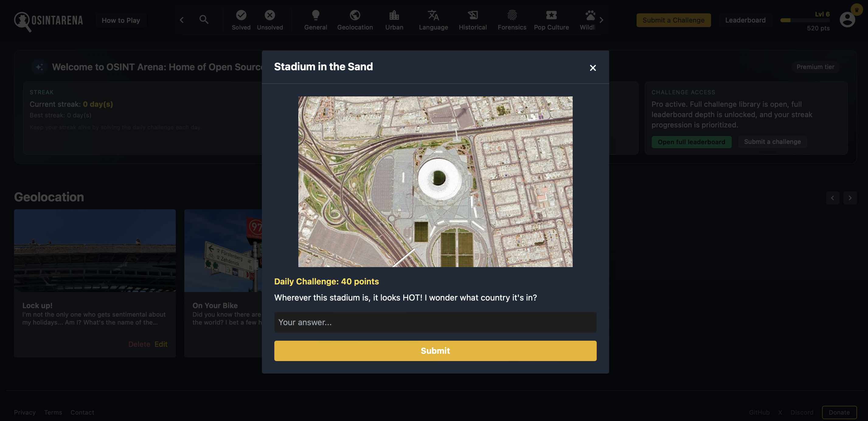Screen dimensions: 868x421
Task: Open the Terms footer link
Action: point(53,412)
